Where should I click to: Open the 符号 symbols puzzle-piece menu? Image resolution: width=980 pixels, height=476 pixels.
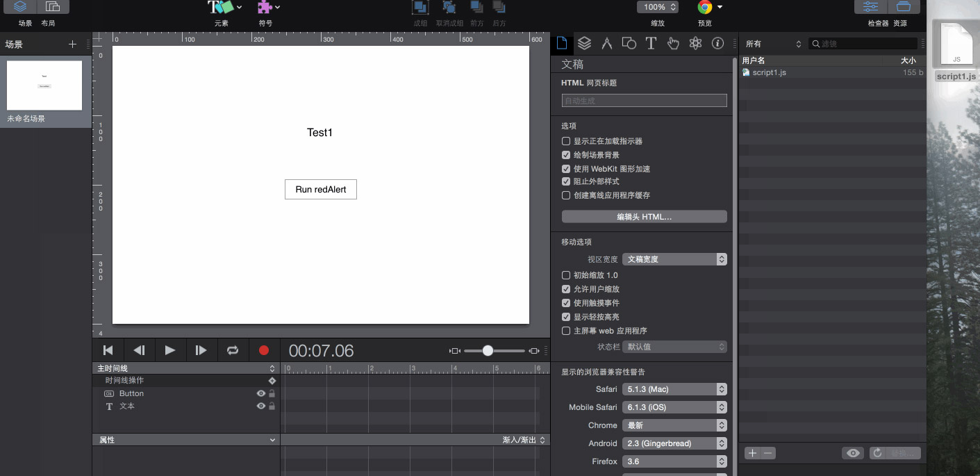coord(269,8)
